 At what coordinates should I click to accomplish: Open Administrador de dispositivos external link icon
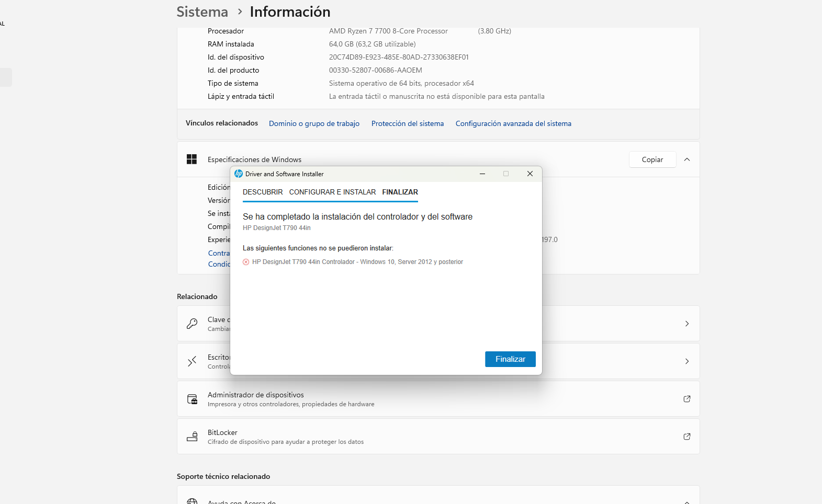coord(687,399)
